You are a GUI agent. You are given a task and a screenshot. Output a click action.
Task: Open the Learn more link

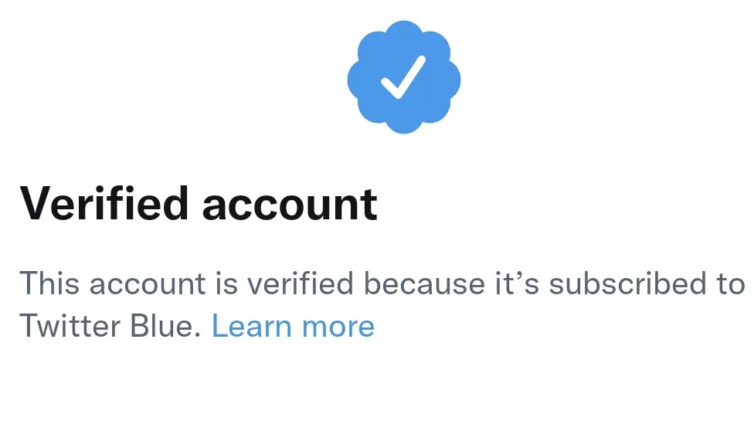(293, 326)
